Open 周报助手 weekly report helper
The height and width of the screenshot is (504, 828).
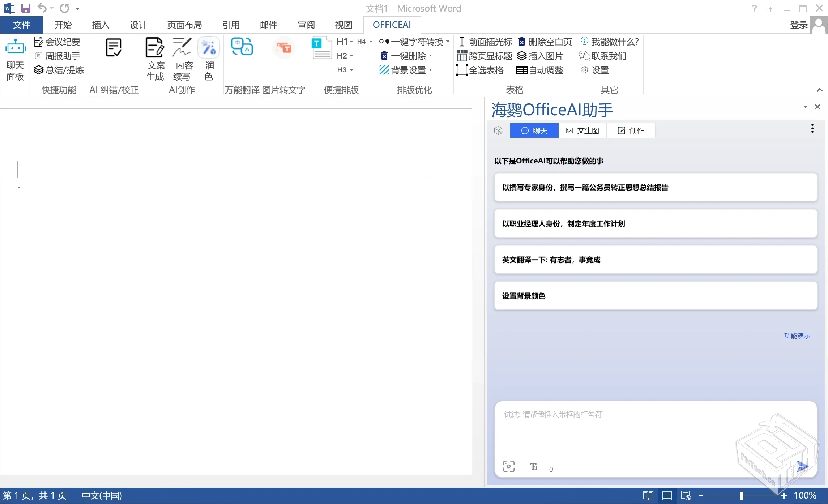(57, 56)
